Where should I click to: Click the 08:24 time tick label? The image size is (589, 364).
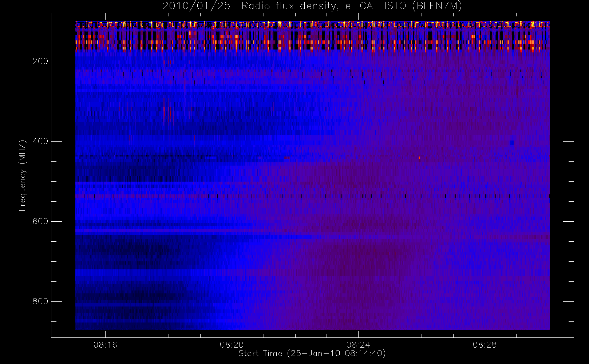pos(358,345)
